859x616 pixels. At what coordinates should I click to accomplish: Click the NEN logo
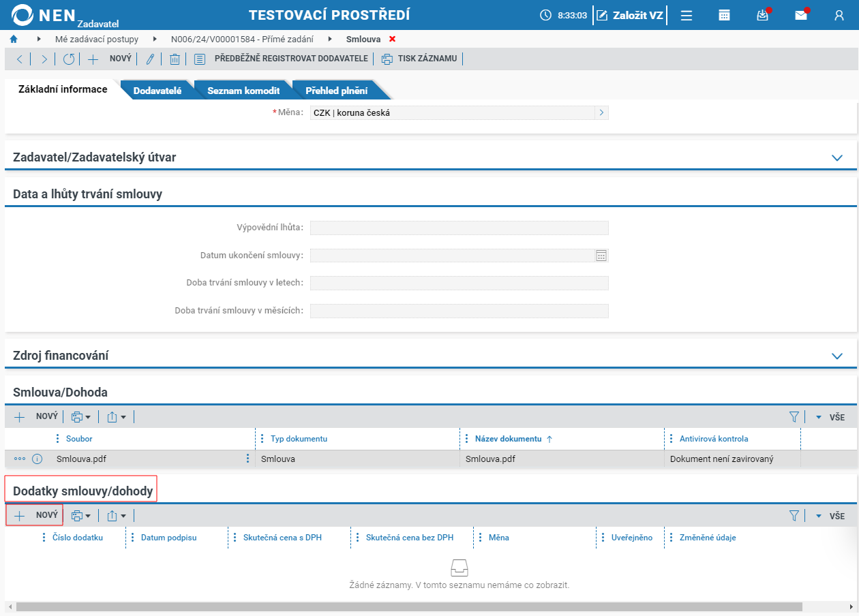pos(65,16)
